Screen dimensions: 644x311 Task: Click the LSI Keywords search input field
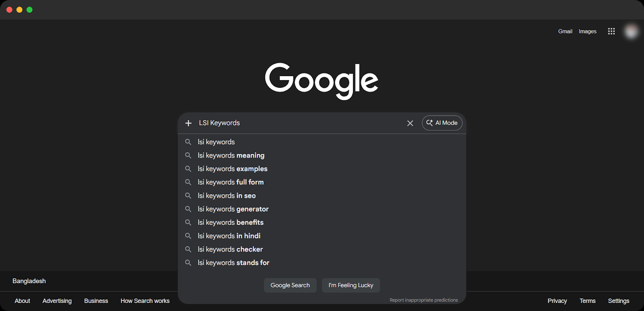point(300,123)
